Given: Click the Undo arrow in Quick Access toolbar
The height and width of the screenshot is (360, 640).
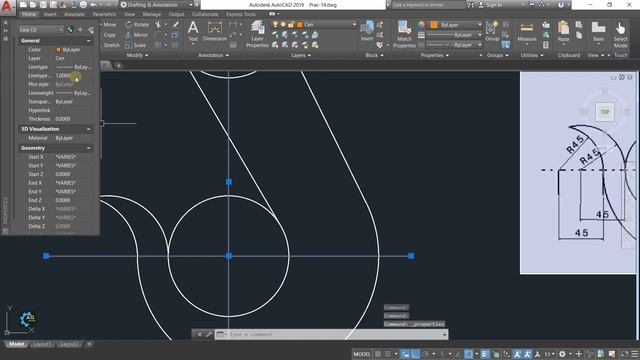Looking at the screenshot, I should click(93, 5).
